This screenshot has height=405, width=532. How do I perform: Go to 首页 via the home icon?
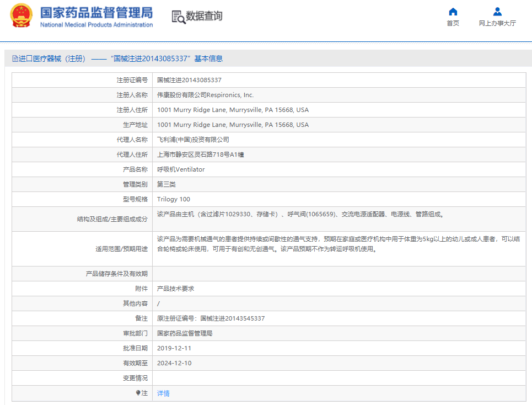point(453,12)
